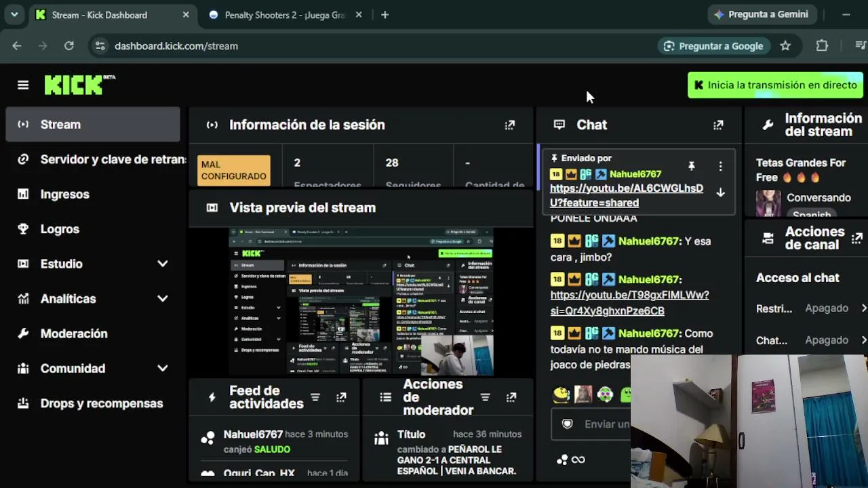The height and width of the screenshot is (488, 868).
Task: Close the Stream - Kick Dashboard tab
Action: pyautogui.click(x=186, y=15)
